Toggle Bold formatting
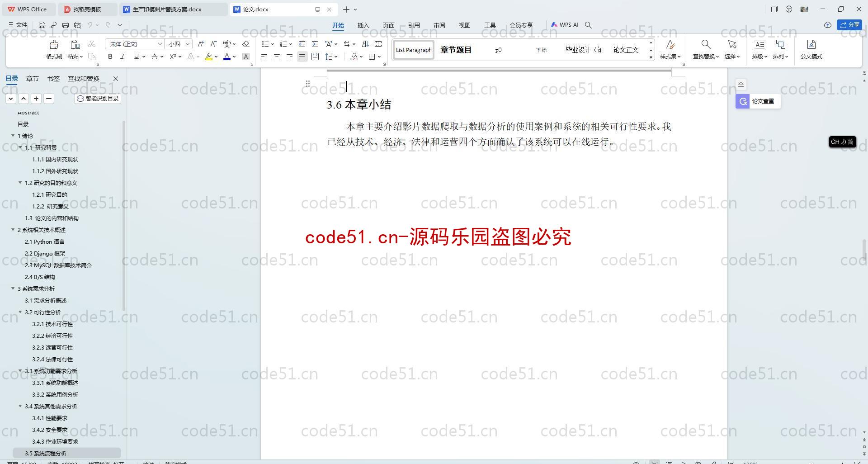The height and width of the screenshot is (464, 868). coord(110,57)
